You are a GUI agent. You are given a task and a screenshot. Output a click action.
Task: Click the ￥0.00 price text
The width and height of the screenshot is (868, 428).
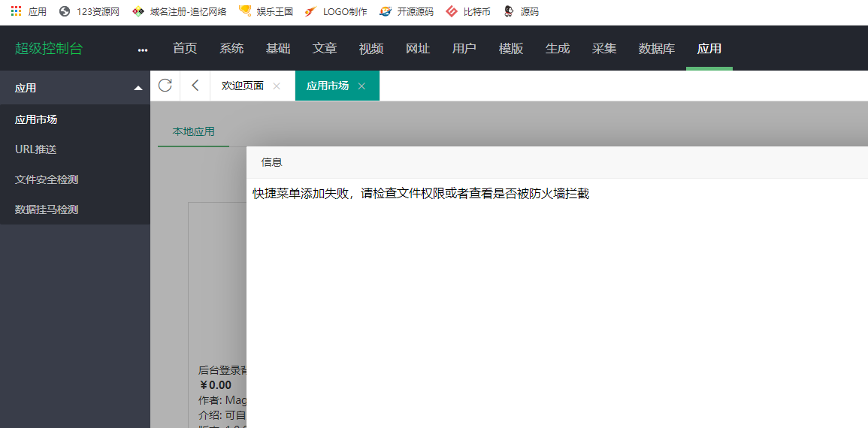[x=215, y=385]
